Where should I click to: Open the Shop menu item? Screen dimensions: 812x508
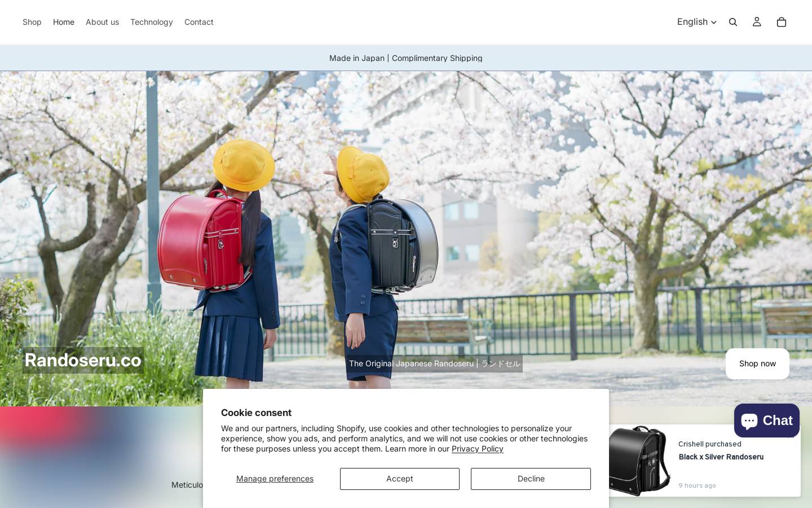pos(32,22)
